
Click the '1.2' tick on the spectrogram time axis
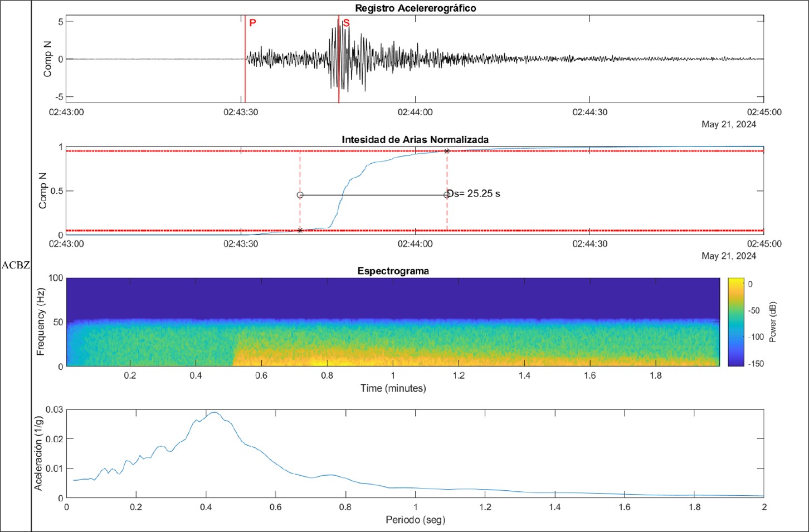459,375
